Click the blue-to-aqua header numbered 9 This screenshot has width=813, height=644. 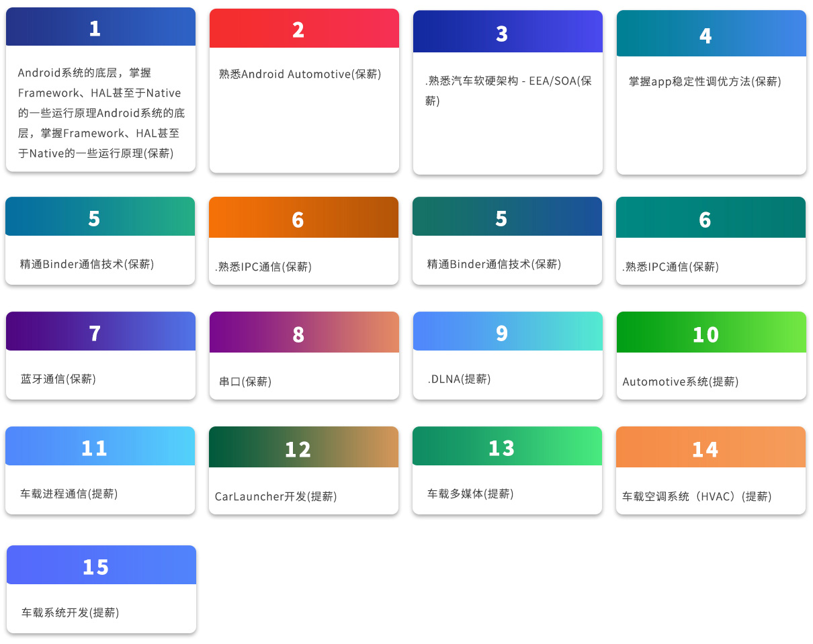tap(508, 331)
